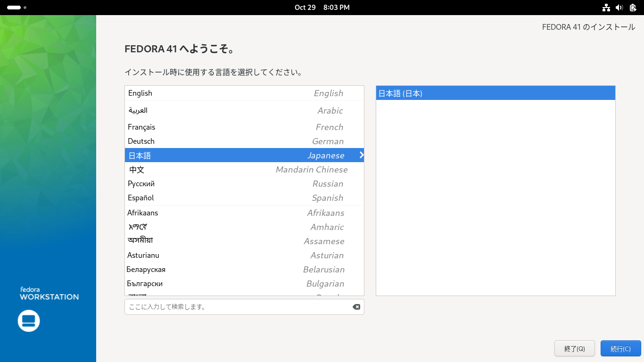Image resolution: width=644 pixels, height=362 pixels.
Task: Select Afrikaans in the language list
Action: pos(244,213)
